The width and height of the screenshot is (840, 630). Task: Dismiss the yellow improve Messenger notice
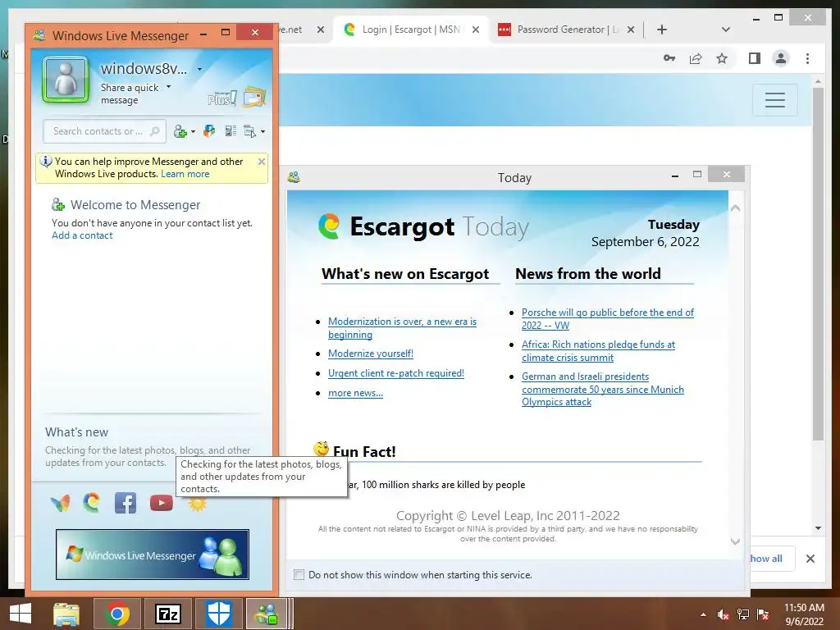[x=262, y=162]
